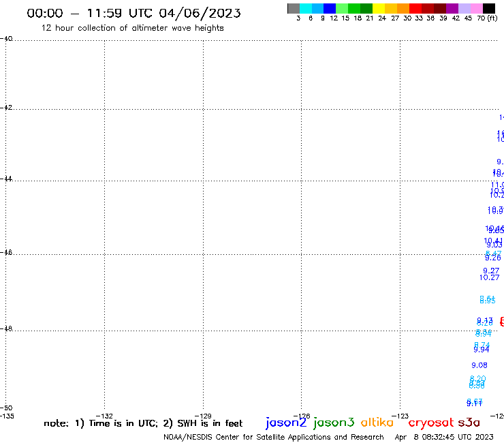Click the dark green swatch in the color scale
The height and width of the screenshot is (443, 504).
click(366, 8)
